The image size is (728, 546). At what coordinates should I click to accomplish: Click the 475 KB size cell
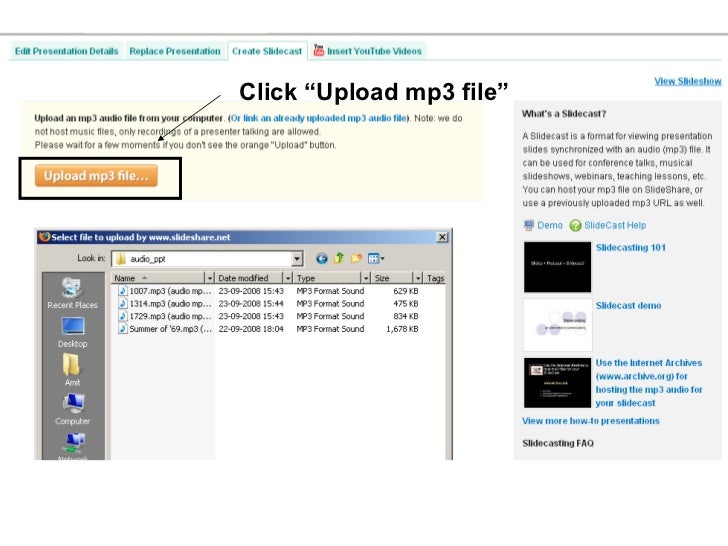[x=406, y=304]
